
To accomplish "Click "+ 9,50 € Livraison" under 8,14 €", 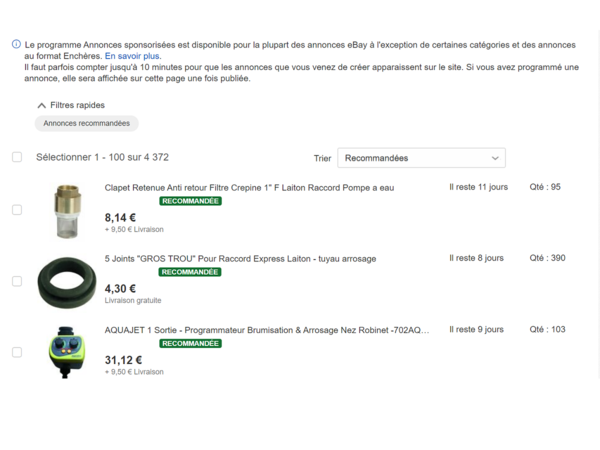I will pos(134,229).
